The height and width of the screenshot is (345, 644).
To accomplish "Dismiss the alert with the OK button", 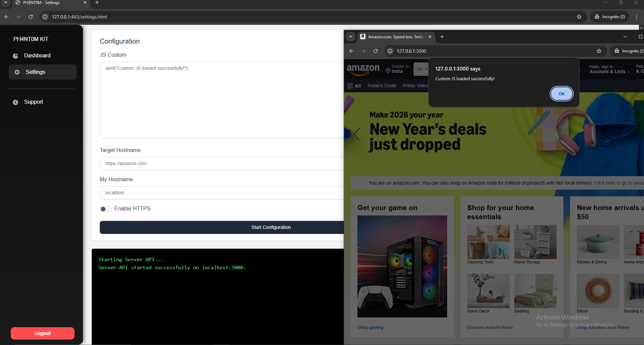I will [561, 94].
